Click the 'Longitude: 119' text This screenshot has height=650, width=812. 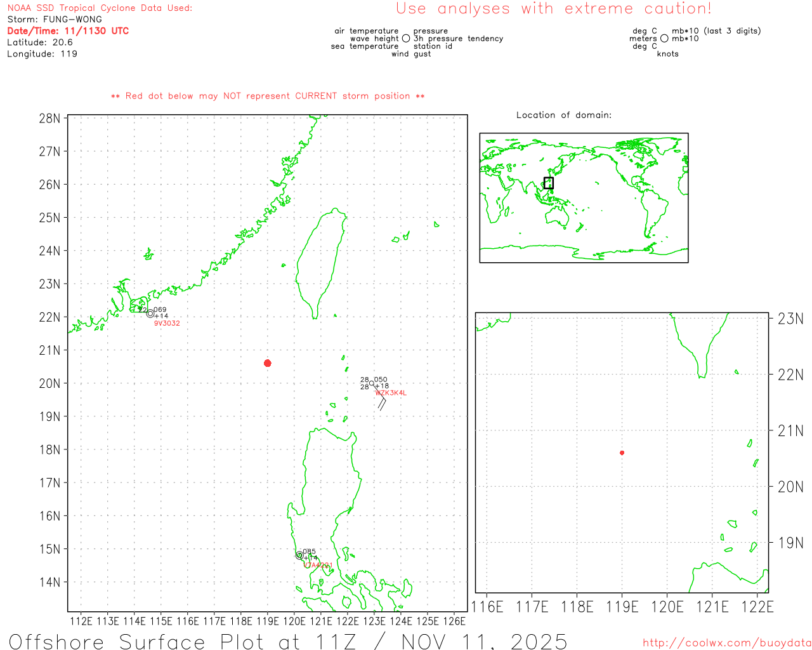(42, 54)
